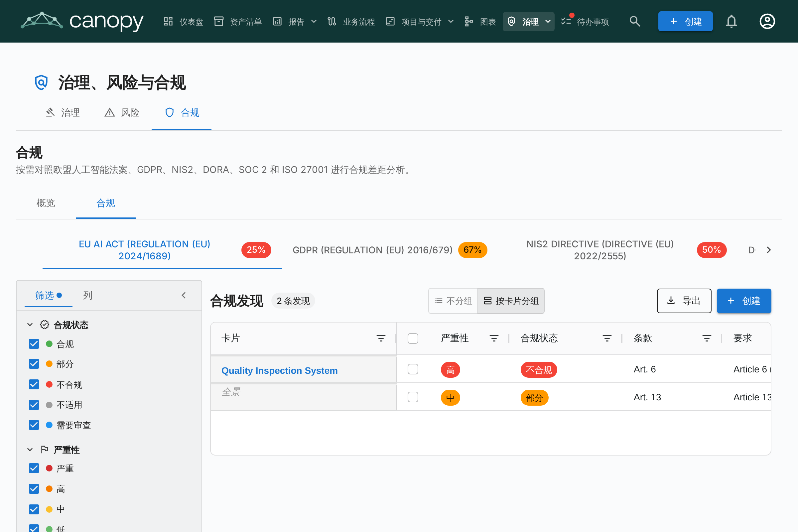
Task: Click the search magnifier icon
Action: (x=635, y=21)
